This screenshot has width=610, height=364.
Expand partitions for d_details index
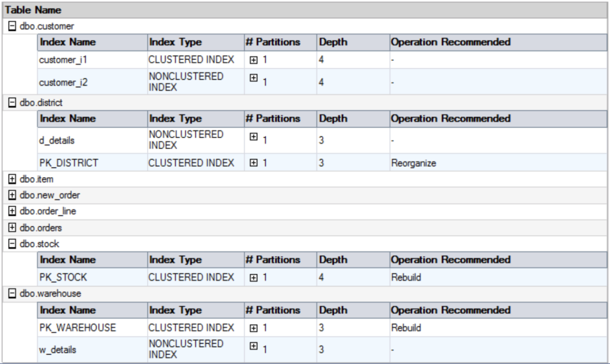coord(253,137)
